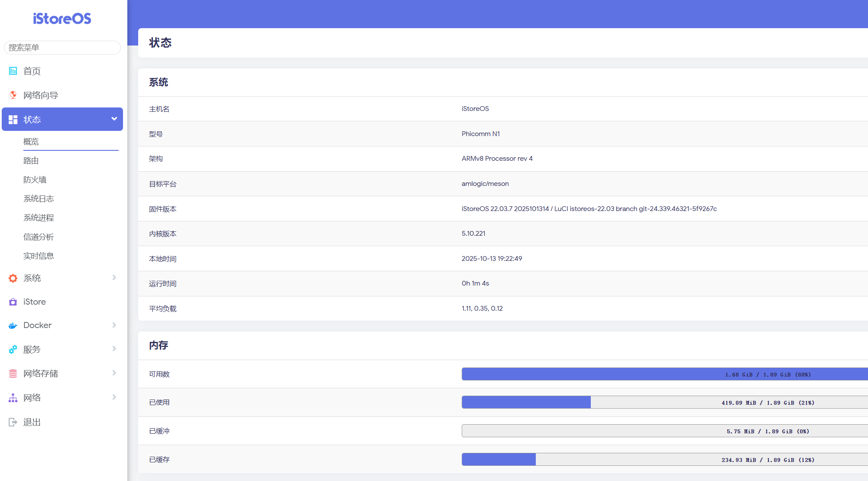Open the 防火墙 submenu item
868x481 pixels.
point(35,180)
